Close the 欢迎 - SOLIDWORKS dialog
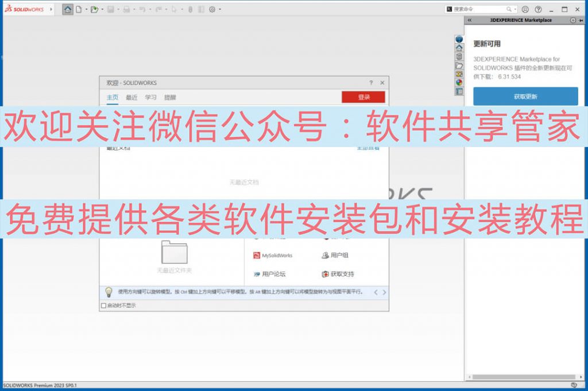The height and width of the screenshot is (391, 588). click(382, 83)
